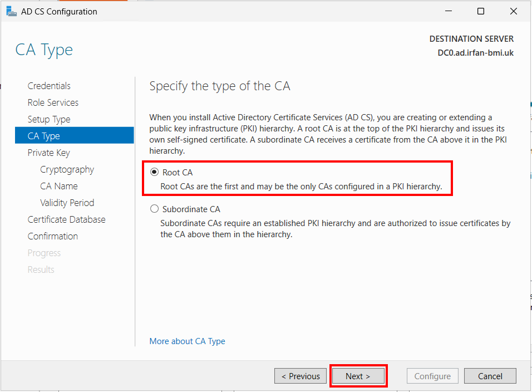Click the AD CS Configuration server icon
Viewport: 532px width, 392px height.
pyautogui.click(x=11, y=11)
